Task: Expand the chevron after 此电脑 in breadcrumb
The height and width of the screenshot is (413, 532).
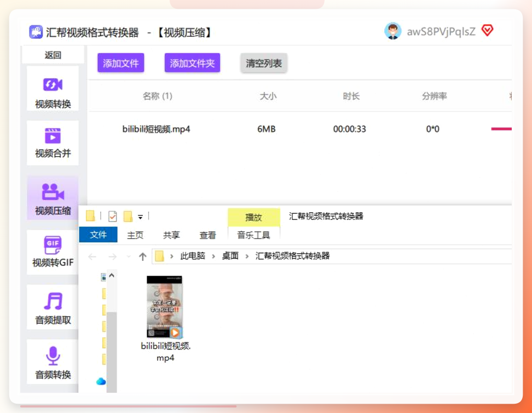Action: click(x=213, y=257)
